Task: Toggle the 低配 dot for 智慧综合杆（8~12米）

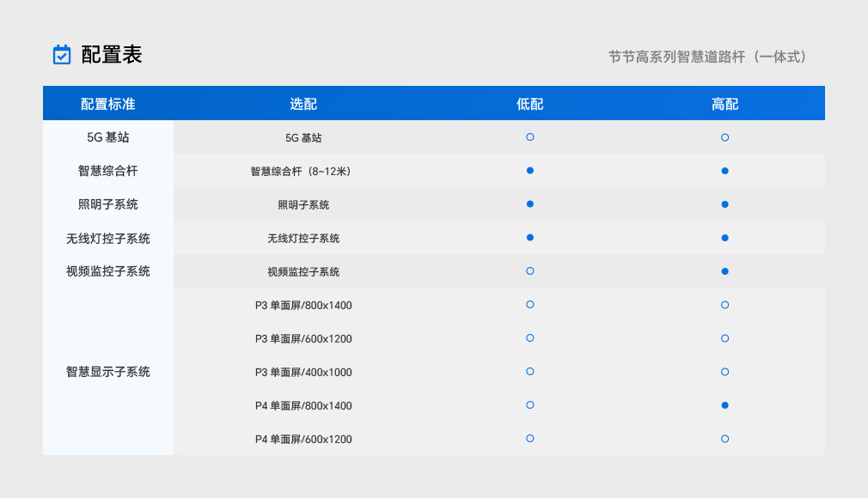Action: 530,171
